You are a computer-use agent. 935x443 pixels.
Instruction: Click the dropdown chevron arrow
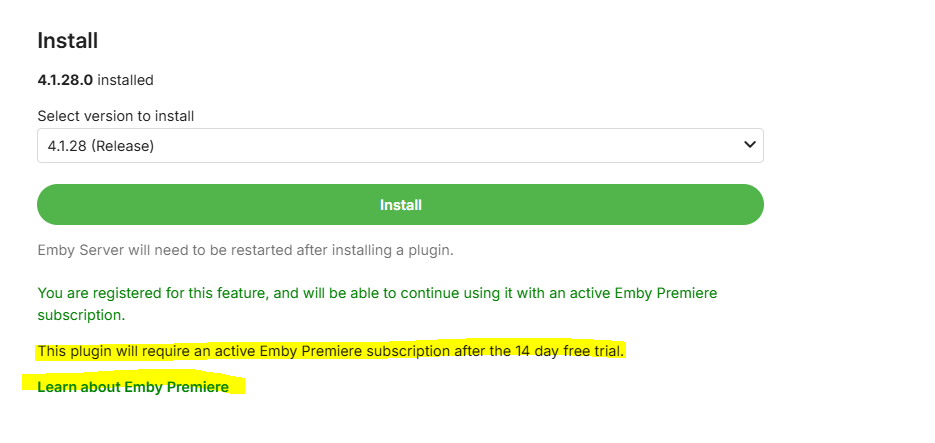pyautogui.click(x=750, y=145)
